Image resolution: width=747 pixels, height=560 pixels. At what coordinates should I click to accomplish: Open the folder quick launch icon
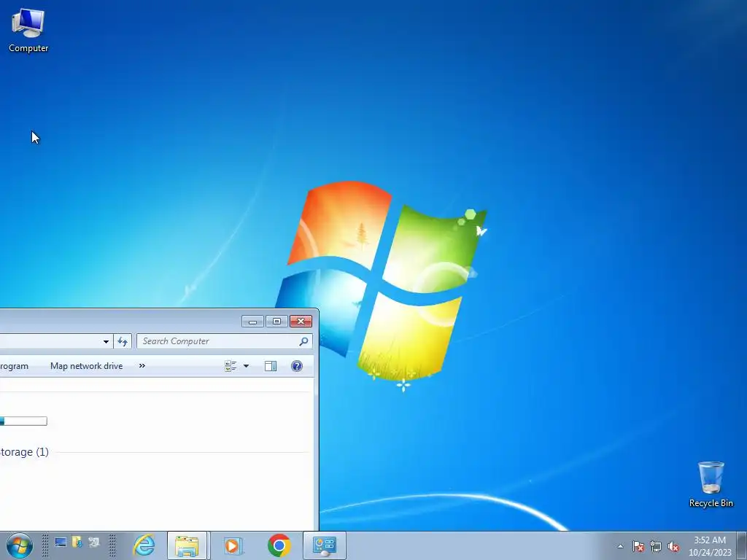(77, 542)
